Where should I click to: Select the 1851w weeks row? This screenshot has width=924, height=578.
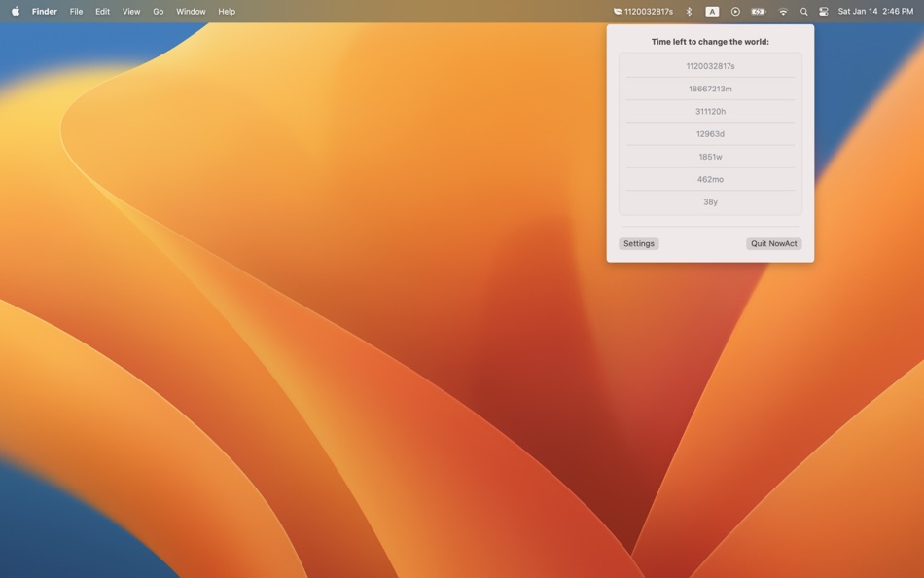tap(710, 157)
